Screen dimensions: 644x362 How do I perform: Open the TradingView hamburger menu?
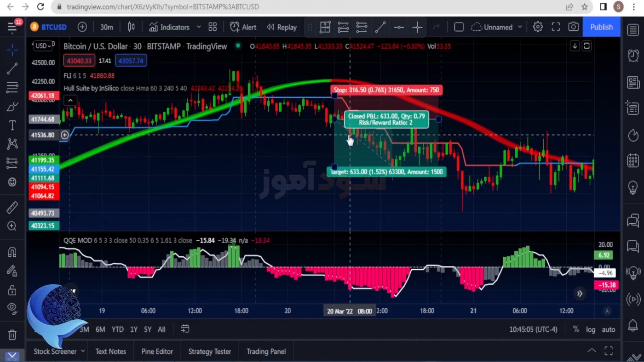[12, 27]
